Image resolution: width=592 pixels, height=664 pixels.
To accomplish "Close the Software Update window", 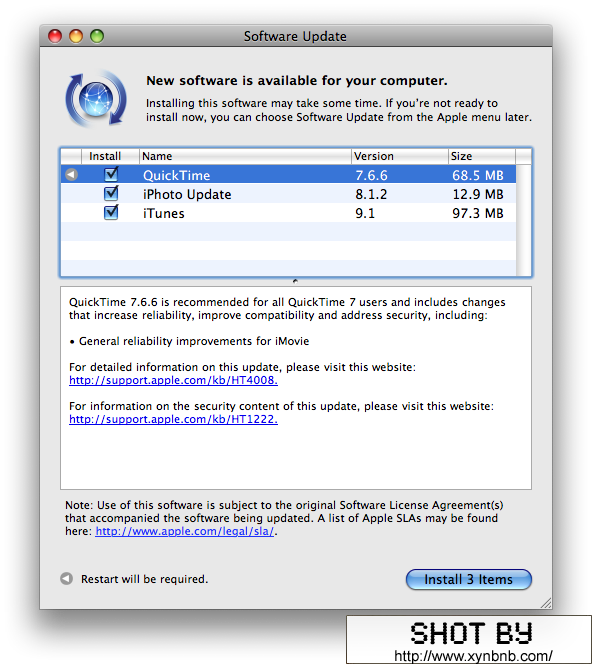I will pos(55,36).
